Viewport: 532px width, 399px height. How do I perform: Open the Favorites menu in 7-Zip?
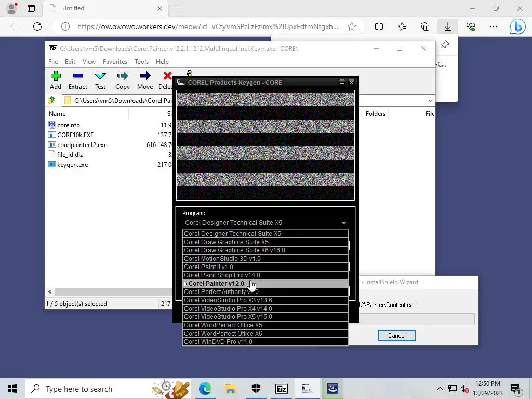click(115, 62)
